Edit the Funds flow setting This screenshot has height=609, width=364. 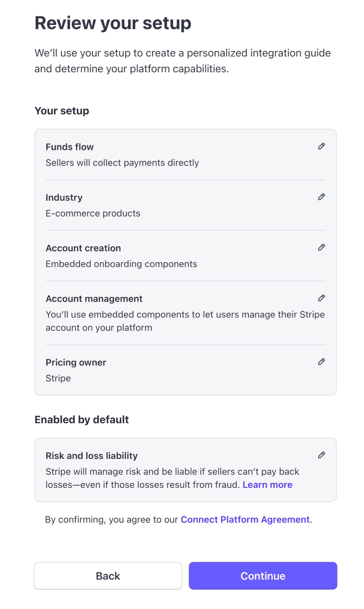click(321, 146)
